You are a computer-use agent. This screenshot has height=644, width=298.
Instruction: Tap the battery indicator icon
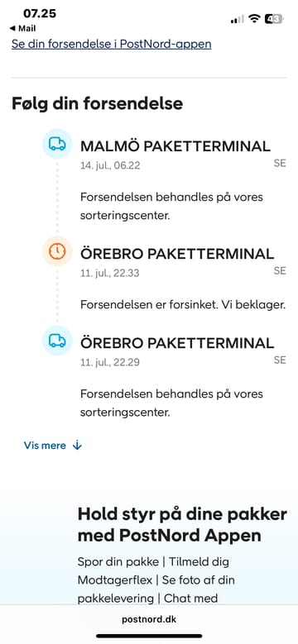(x=275, y=18)
